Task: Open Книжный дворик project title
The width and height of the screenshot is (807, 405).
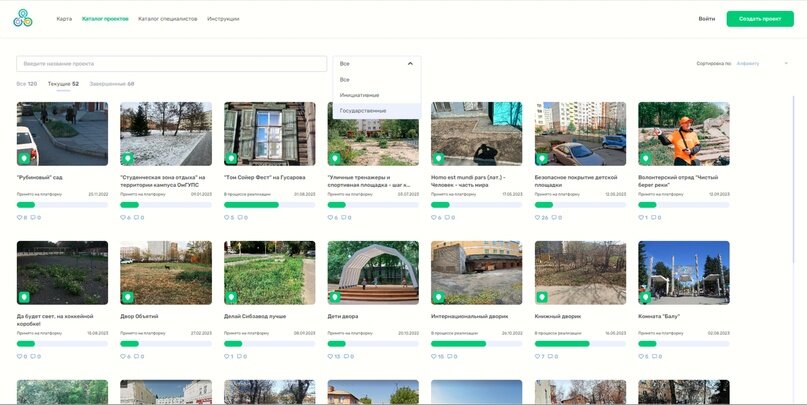Action: coord(557,316)
